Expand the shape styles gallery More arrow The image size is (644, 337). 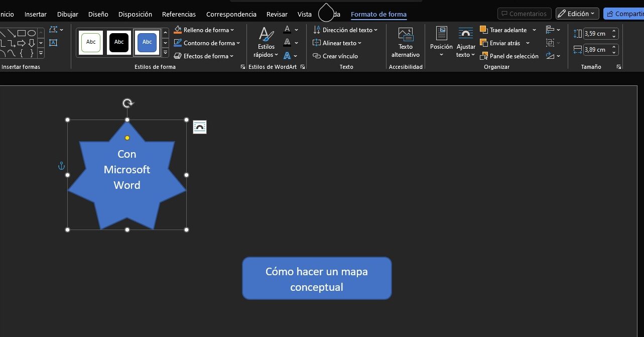[x=165, y=52]
